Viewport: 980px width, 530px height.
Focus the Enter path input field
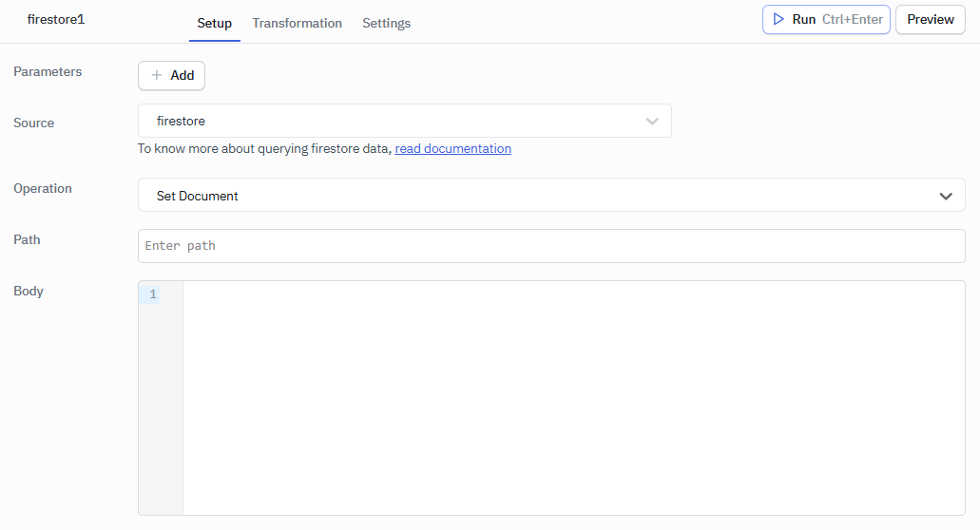(x=551, y=246)
